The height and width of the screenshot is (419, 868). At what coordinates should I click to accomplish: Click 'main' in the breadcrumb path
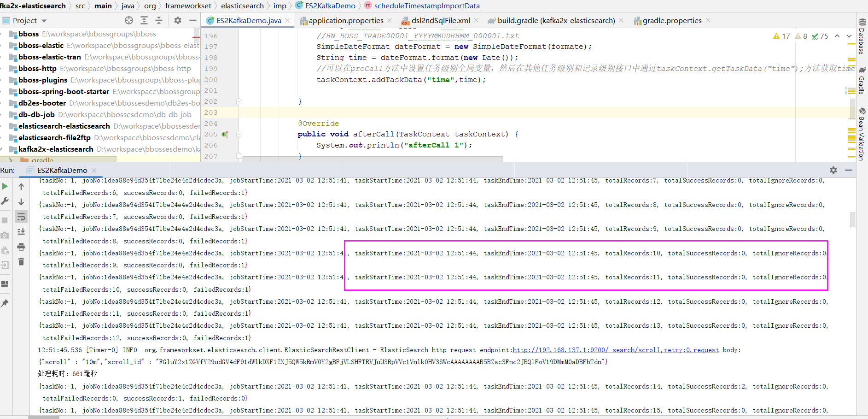tap(103, 6)
